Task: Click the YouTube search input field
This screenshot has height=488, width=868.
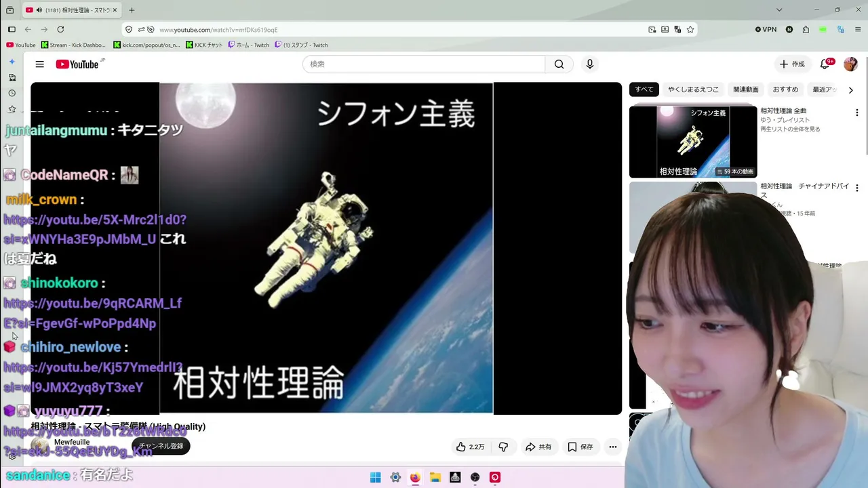Action: click(424, 64)
